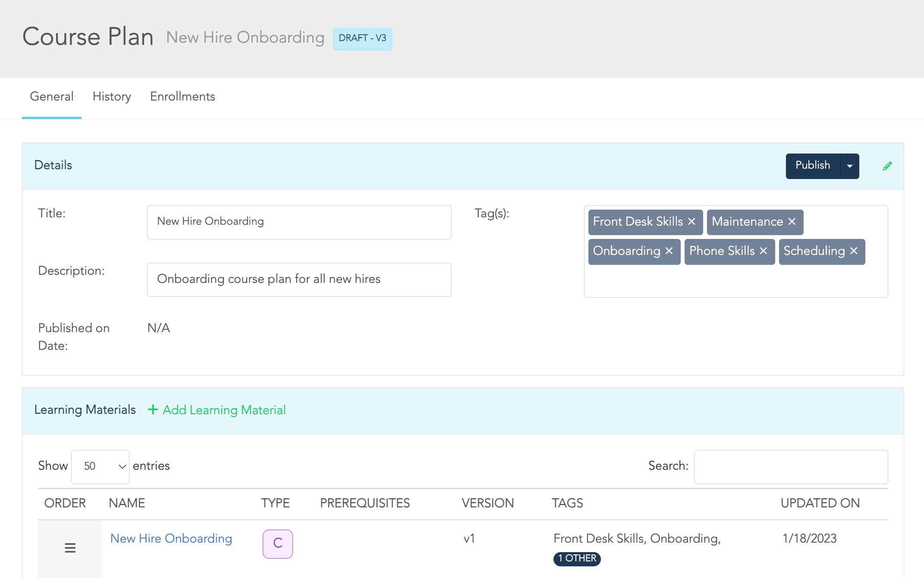Click the purple C type icon
Image resolution: width=924 pixels, height=578 pixels.
pos(278,544)
